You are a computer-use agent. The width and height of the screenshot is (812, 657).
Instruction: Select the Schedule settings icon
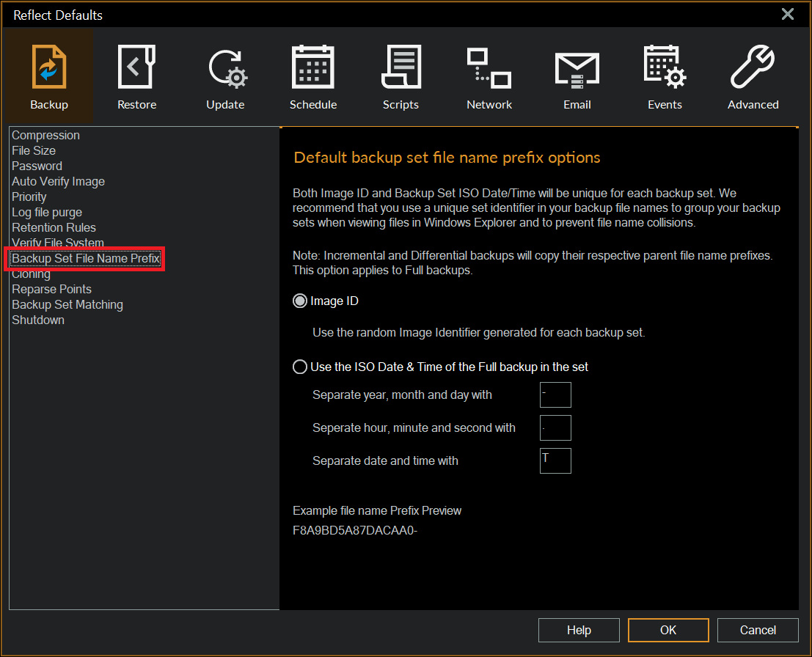click(x=313, y=76)
